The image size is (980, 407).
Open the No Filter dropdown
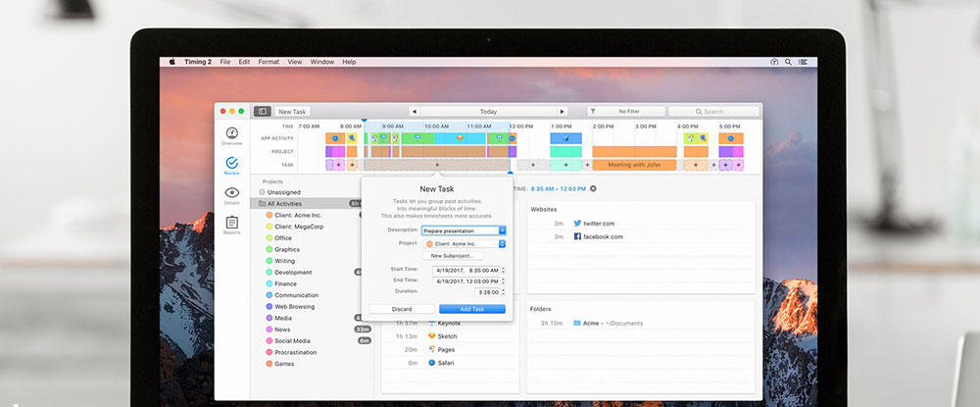(624, 112)
